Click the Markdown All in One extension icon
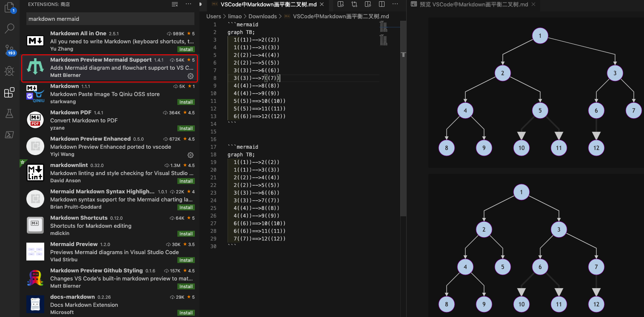This screenshot has height=317, width=644. pyautogui.click(x=35, y=41)
